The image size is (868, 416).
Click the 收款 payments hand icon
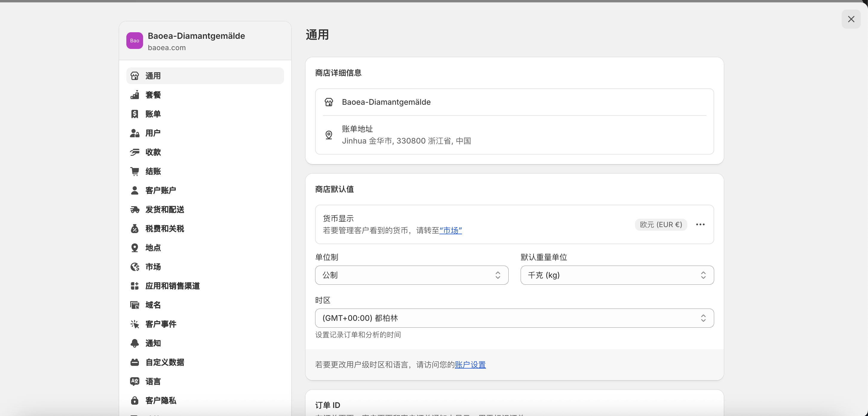(x=134, y=152)
